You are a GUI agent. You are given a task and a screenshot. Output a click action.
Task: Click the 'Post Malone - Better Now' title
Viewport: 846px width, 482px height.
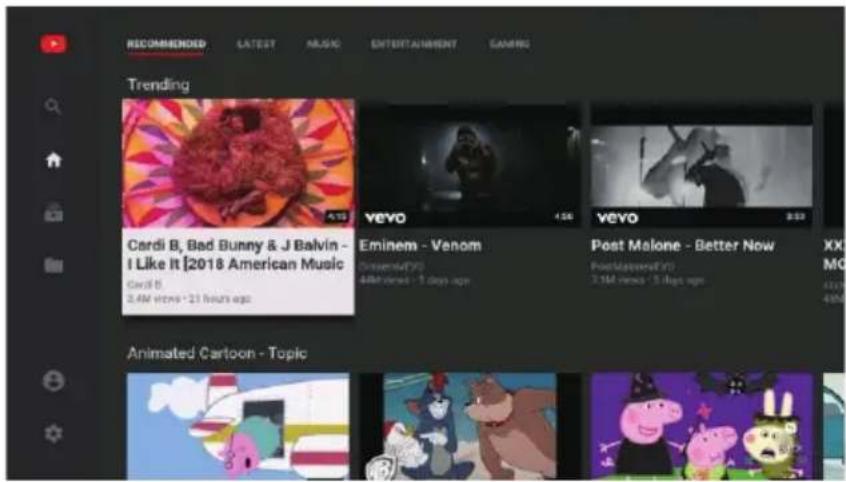click(x=683, y=246)
